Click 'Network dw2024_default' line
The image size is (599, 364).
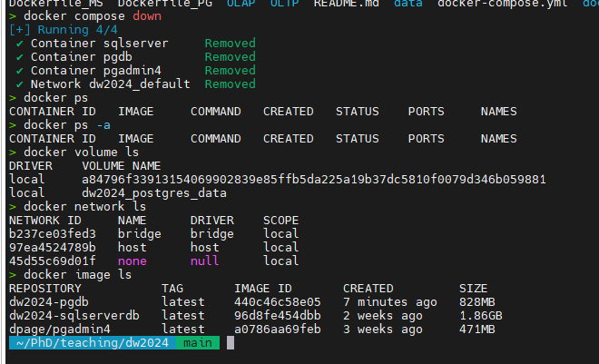(x=111, y=84)
